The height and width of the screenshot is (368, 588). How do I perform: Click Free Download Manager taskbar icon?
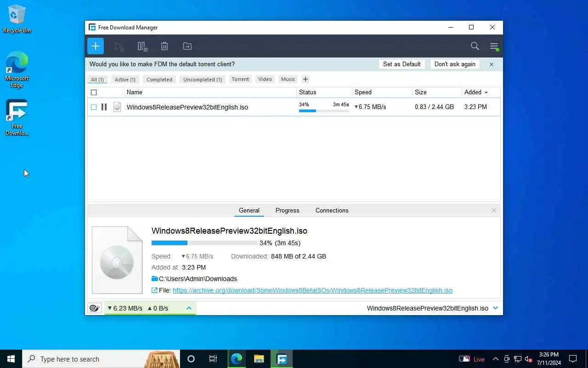282,359
